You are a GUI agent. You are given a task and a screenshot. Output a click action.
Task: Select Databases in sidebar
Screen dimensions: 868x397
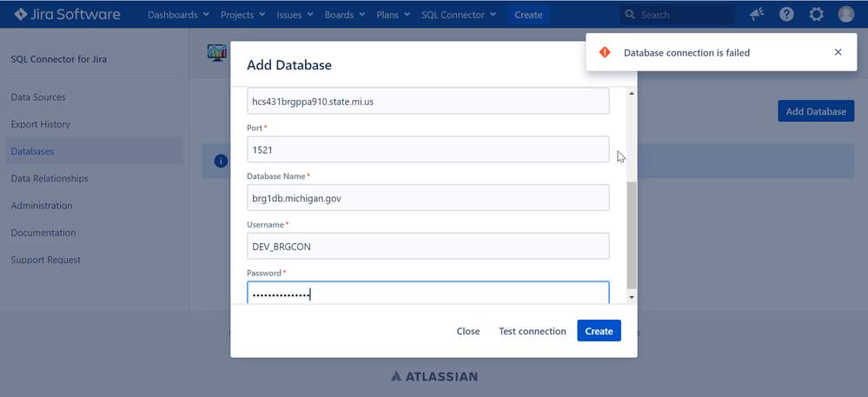click(94, 151)
